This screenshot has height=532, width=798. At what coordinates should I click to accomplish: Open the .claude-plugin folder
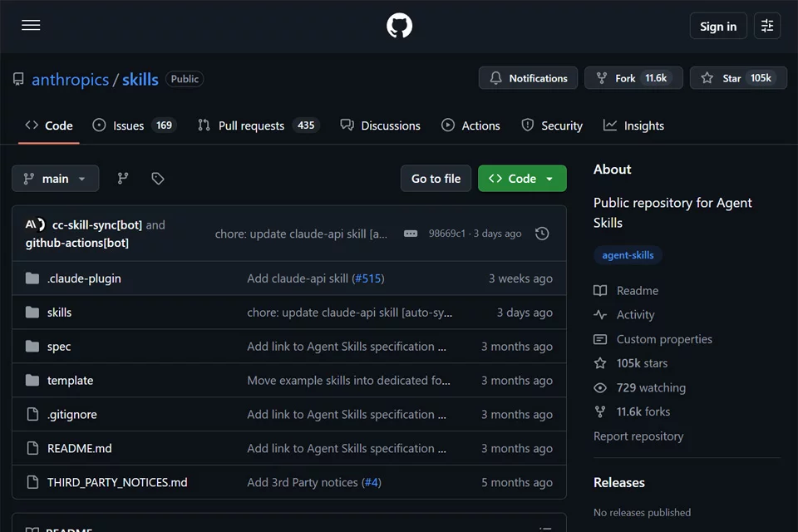click(84, 278)
